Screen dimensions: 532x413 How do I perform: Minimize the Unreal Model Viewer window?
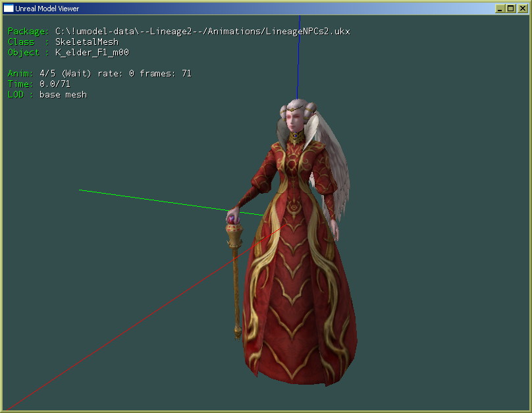500,9
